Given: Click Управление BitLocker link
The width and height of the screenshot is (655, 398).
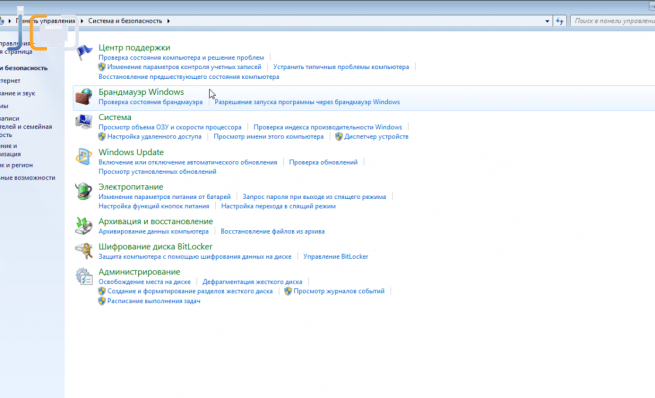Looking at the screenshot, I should tap(335, 256).
